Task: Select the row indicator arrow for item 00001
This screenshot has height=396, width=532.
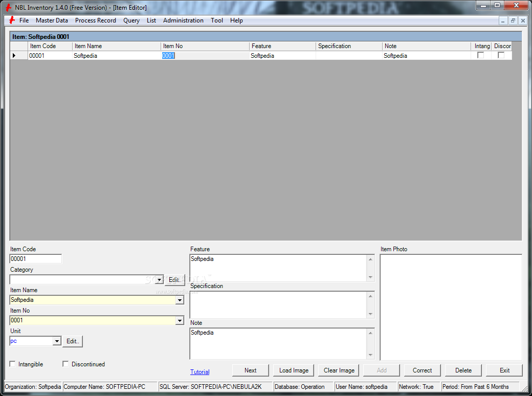Action: [x=14, y=56]
